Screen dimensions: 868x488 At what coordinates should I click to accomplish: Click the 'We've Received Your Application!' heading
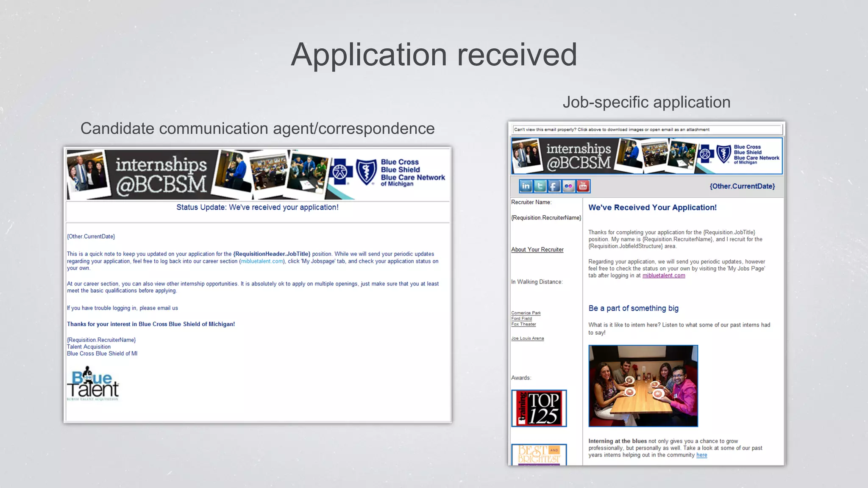tap(653, 208)
